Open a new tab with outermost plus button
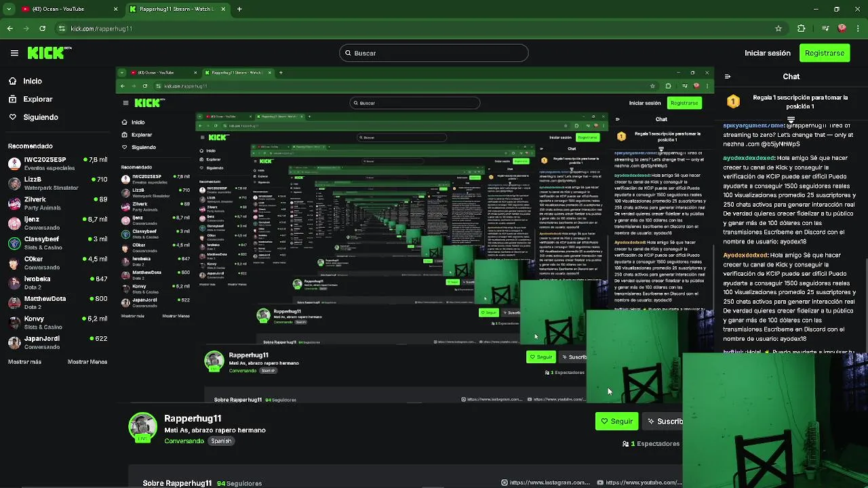 click(x=239, y=9)
